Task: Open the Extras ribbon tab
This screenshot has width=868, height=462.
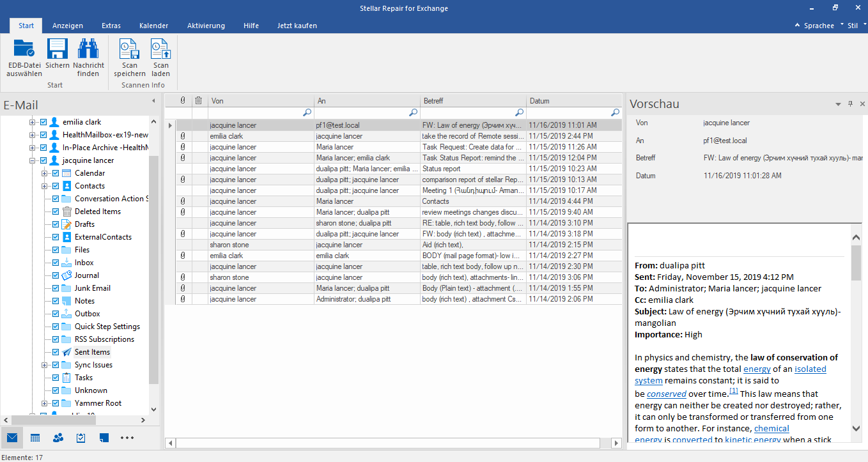Action: click(x=111, y=26)
